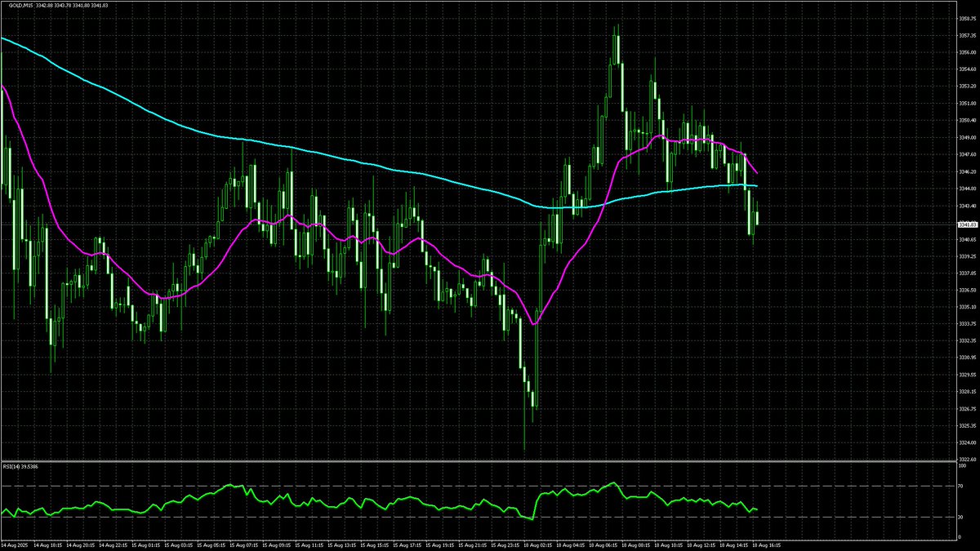Click the 3344.80 price scale label

pyautogui.click(x=966, y=189)
